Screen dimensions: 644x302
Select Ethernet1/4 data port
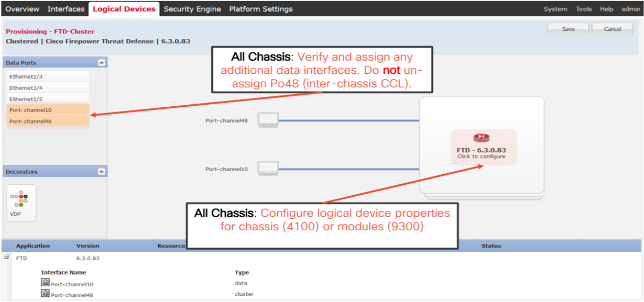[x=48, y=88]
